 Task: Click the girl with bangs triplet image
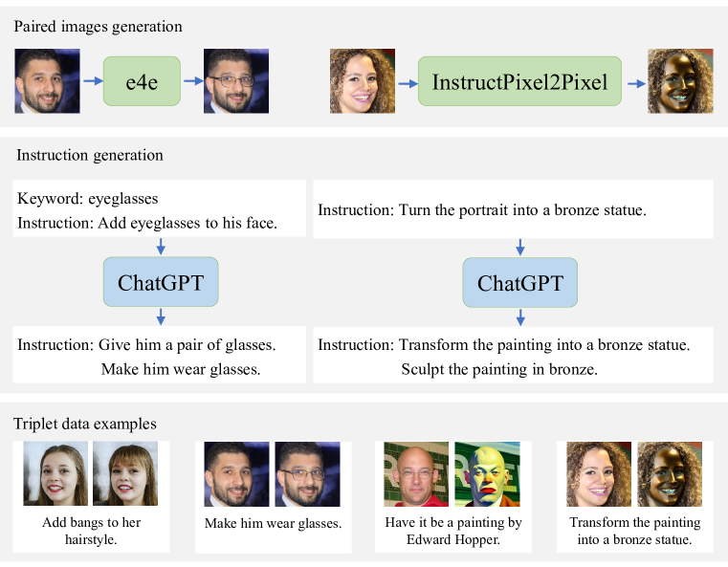pos(128,473)
